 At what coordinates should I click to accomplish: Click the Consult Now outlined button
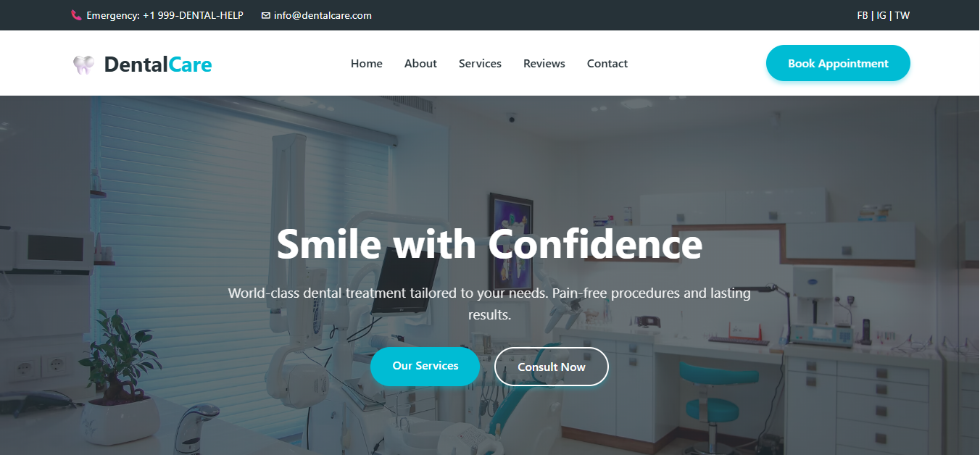click(x=552, y=367)
